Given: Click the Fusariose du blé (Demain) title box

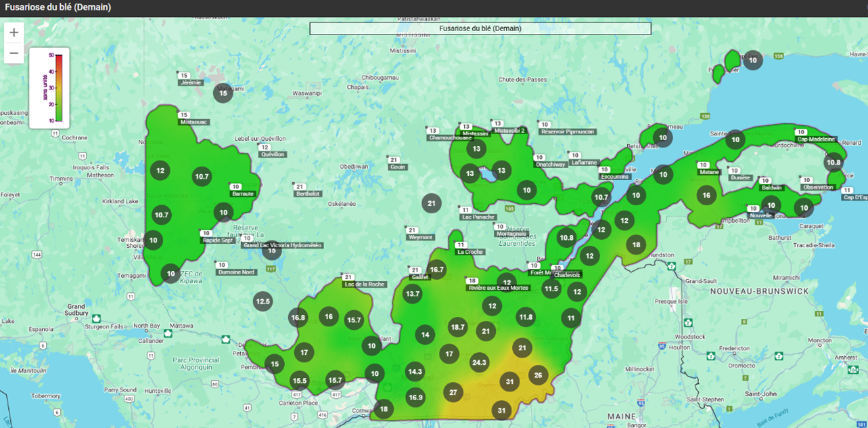Looking at the screenshot, I should (480, 28).
